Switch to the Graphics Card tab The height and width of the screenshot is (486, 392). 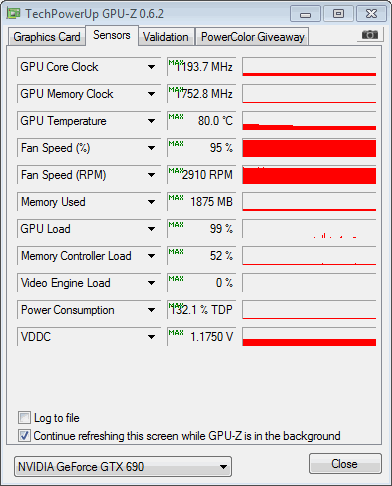47,37
